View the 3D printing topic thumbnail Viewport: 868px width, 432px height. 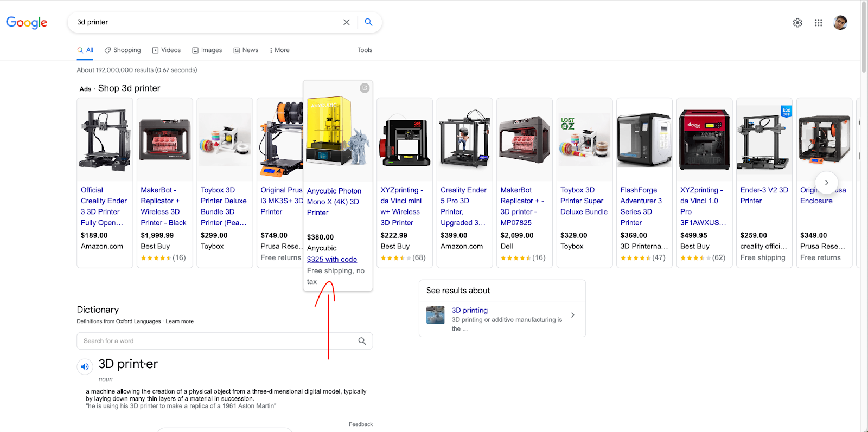436,315
